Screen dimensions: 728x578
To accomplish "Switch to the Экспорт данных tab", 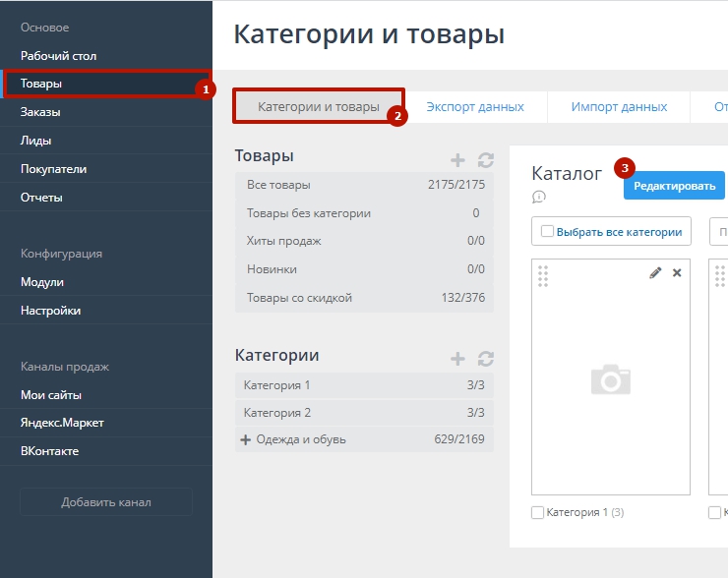I will pyautogui.click(x=475, y=107).
